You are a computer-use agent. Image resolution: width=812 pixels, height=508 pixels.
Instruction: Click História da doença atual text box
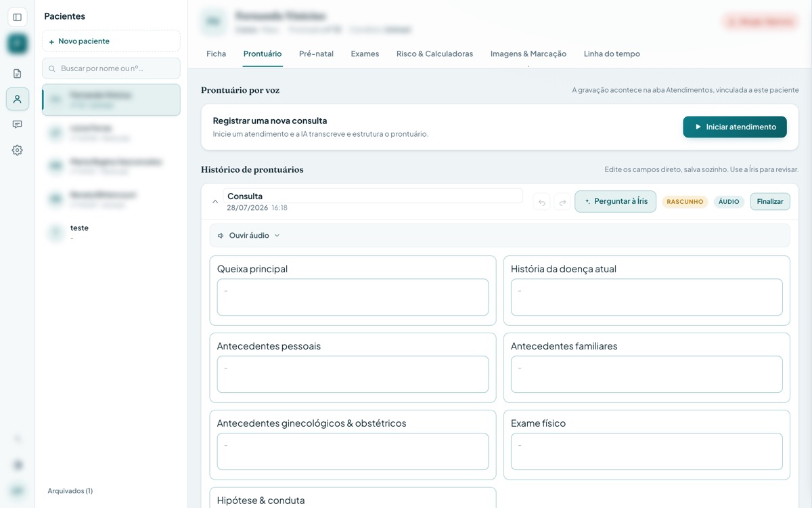646,297
